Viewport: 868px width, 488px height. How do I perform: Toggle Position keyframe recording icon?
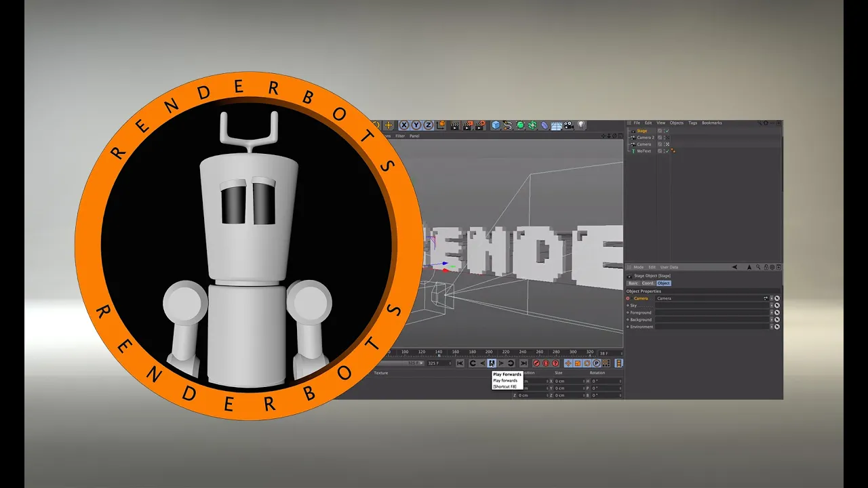568,363
